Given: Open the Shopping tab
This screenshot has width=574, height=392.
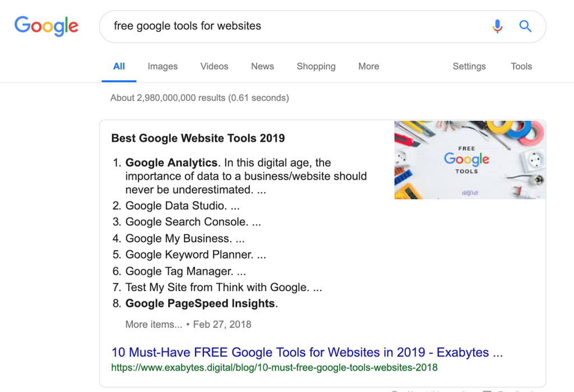Looking at the screenshot, I should (x=316, y=66).
